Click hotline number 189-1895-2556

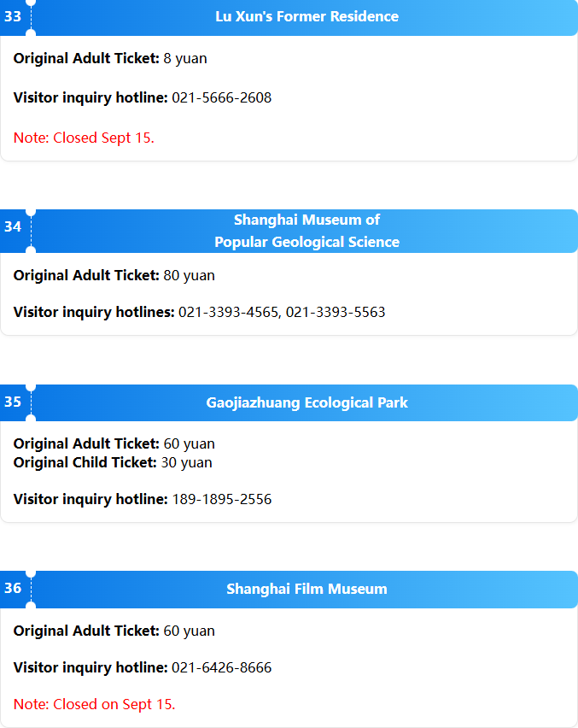222,499
